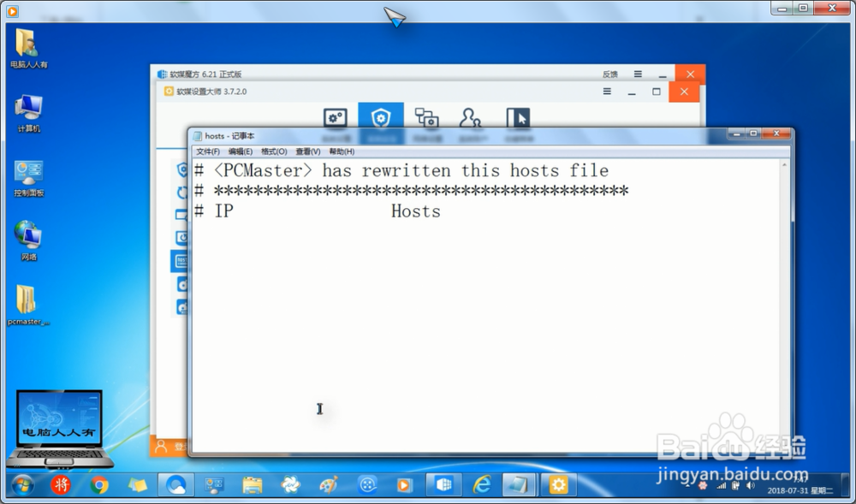Open the hamburger menu of 软媒魔方 window
The height and width of the screenshot is (504, 856).
click(x=638, y=74)
